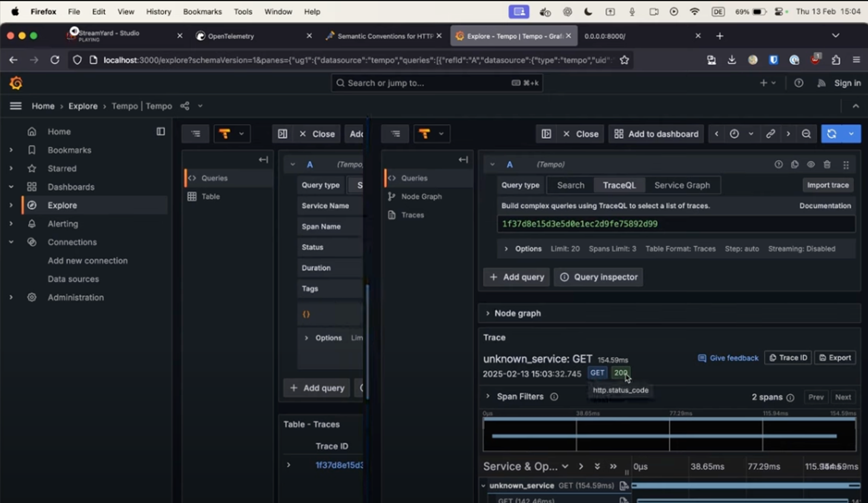The height and width of the screenshot is (503, 868).
Task: Open the Service & Operation column dropdown
Action: coord(565,466)
